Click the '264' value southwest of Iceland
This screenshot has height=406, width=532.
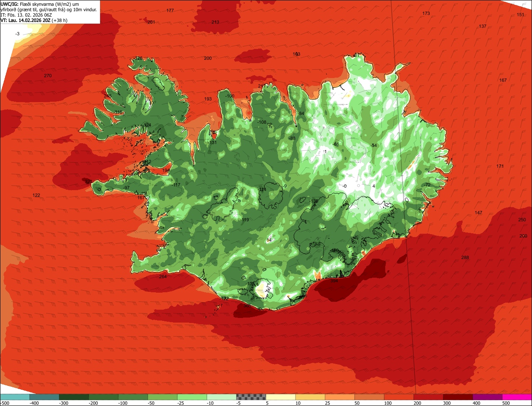click(163, 276)
